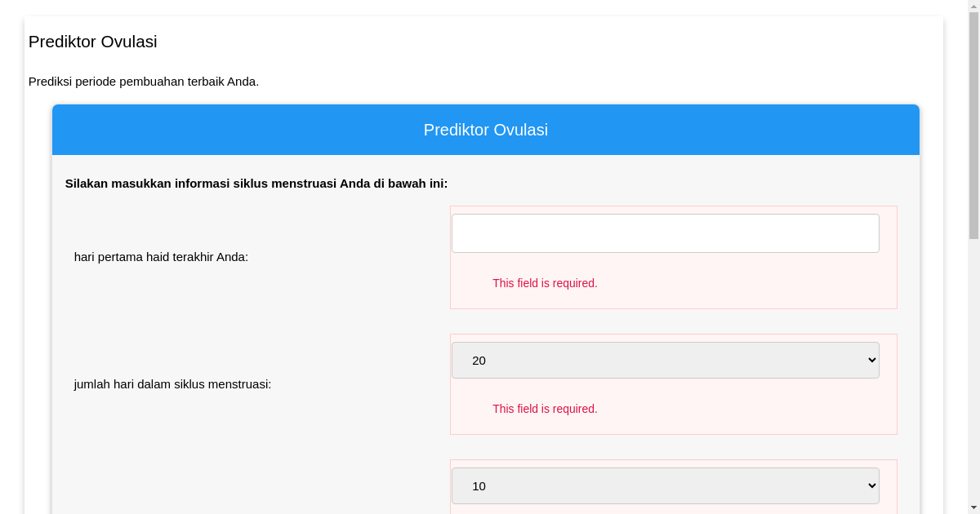This screenshot has height=514, width=980.
Task: Click the date input for hari pertama haid
Action: (665, 233)
